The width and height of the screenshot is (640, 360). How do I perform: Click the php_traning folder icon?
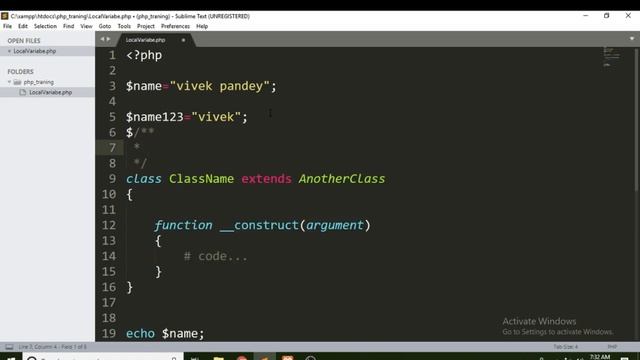click(17, 82)
